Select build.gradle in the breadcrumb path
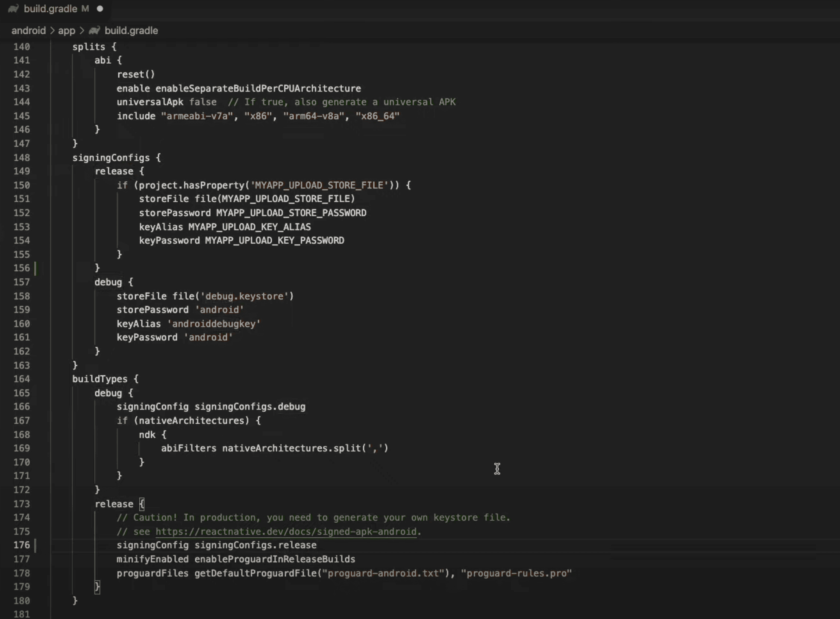The image size is (840, 619). pyautogui.click(x=131, y=30)
